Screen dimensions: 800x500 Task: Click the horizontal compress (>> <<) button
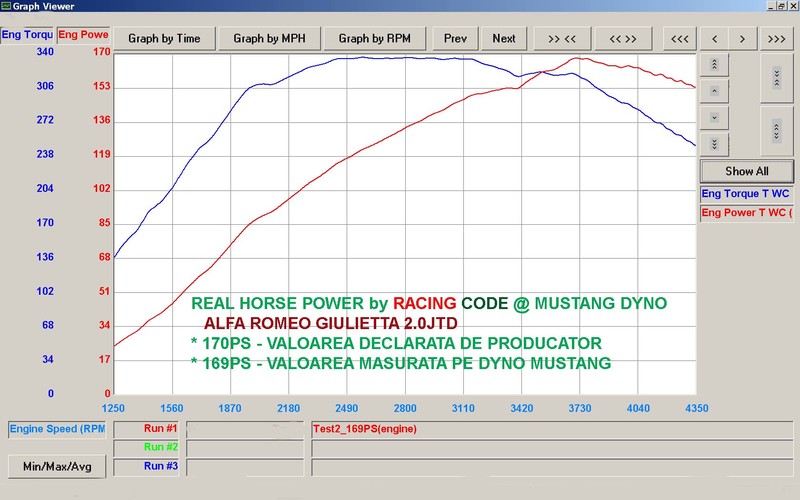(x=562, y=39)
